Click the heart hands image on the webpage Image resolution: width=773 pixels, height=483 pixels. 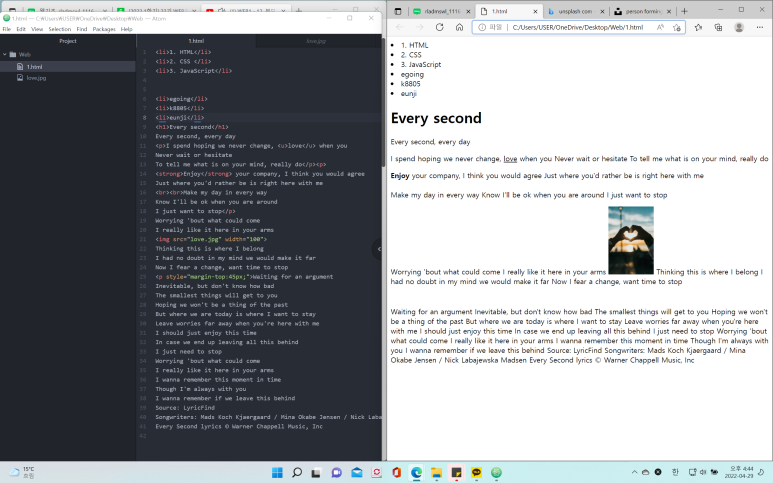631,241
